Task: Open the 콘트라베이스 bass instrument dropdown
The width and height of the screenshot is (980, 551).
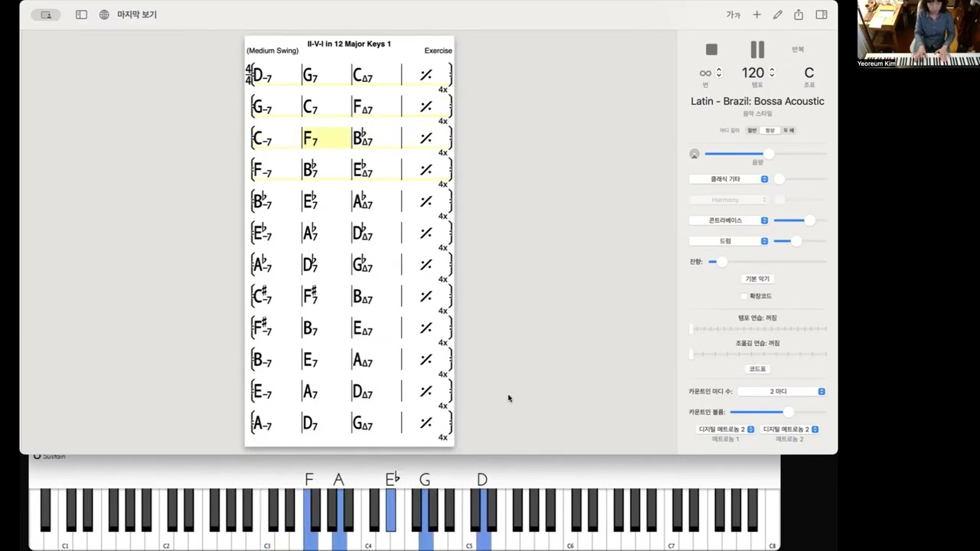Action: (729, 220)
